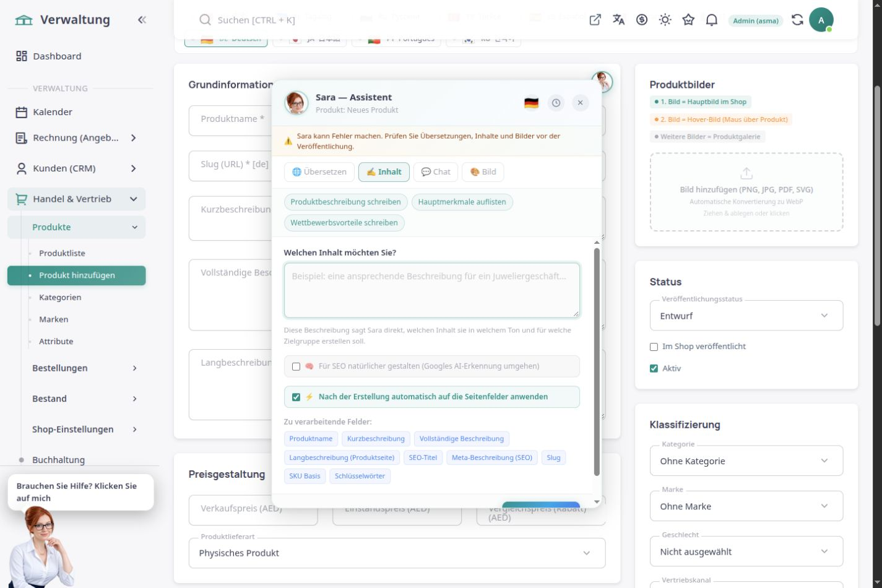Open favorites with the star icon
This screenshot has height=588, width=882.
[x=688, y=20]
